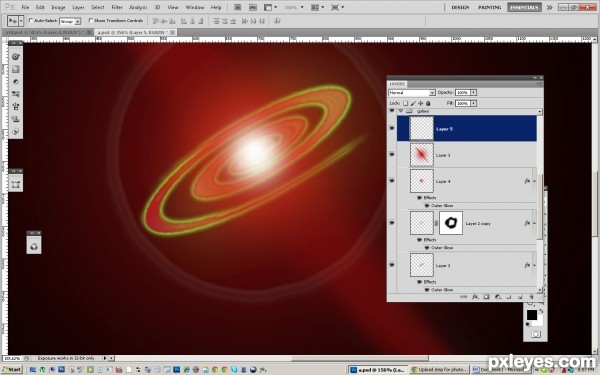Viewport: 600px width, 375px height.
Task: Select the Layer 2 copy mask thumbnail
Action: (x=451, y=223)
